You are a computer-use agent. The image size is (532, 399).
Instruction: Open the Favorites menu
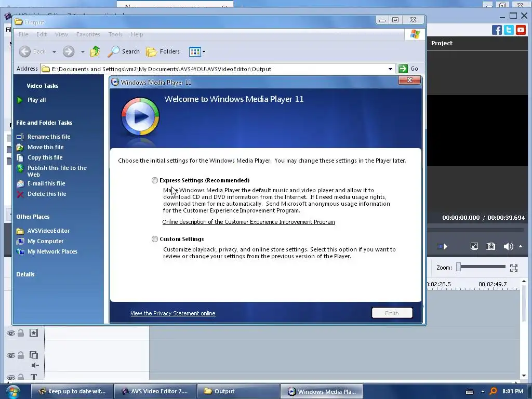coord(88,34)
